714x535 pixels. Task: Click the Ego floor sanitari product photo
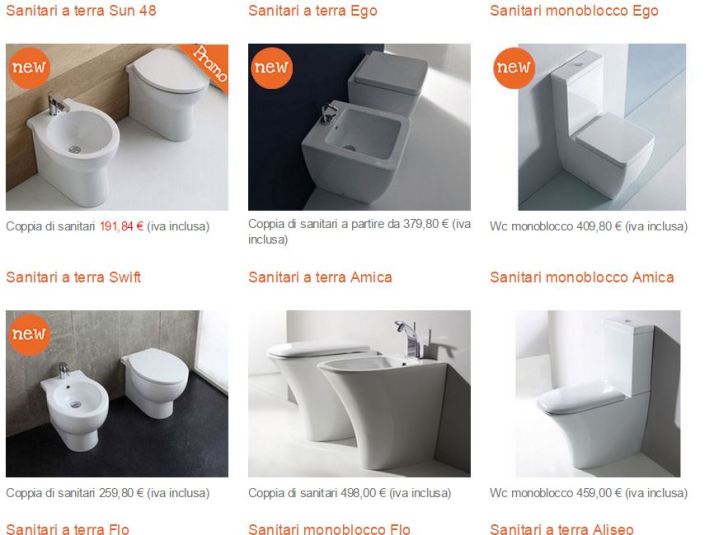pyautogui.click(x=359, y=127)
